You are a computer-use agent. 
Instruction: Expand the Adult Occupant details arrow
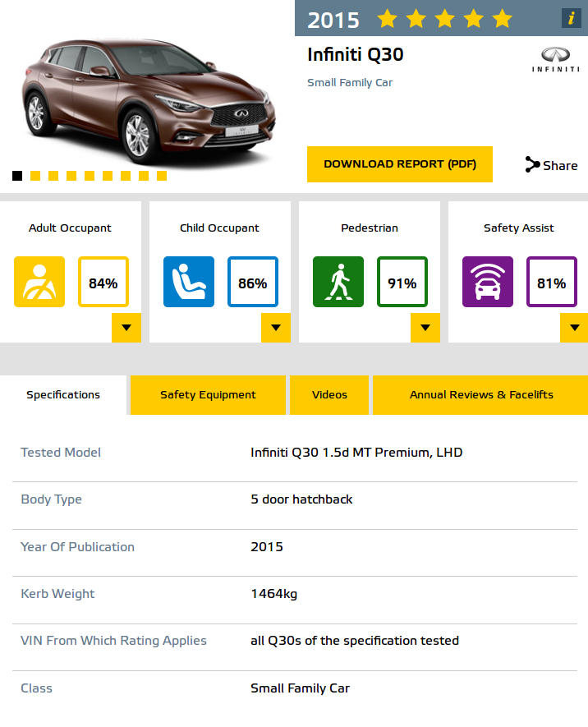[x=126, y=328]
